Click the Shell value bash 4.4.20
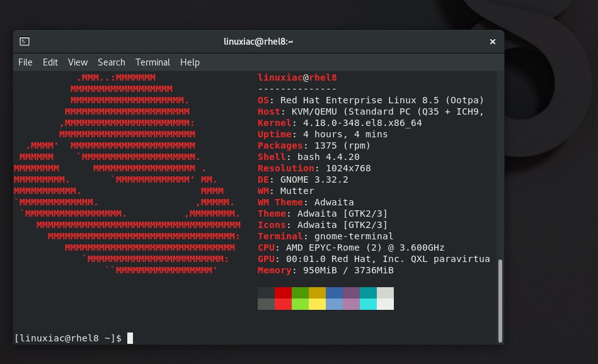 pos(328,157)
